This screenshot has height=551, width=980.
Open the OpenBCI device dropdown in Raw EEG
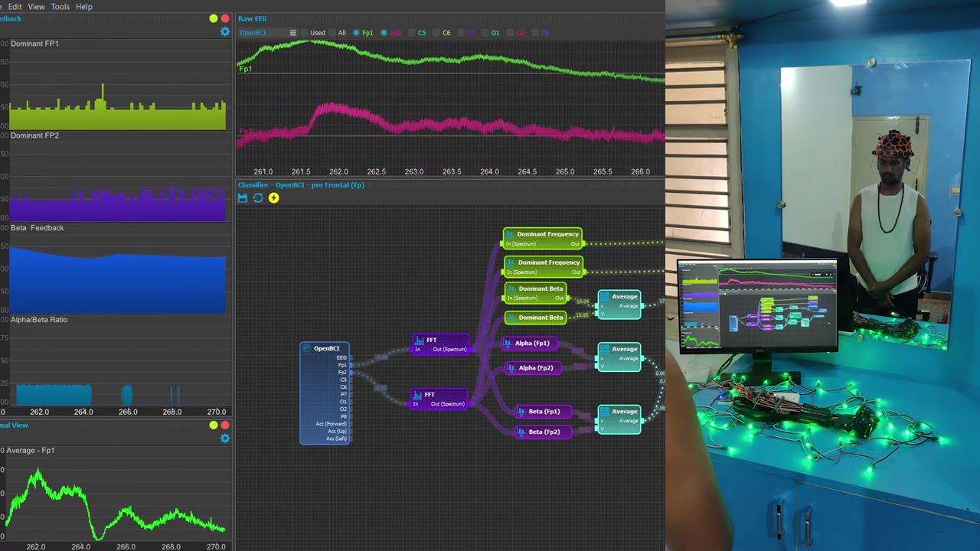point(267,33)
